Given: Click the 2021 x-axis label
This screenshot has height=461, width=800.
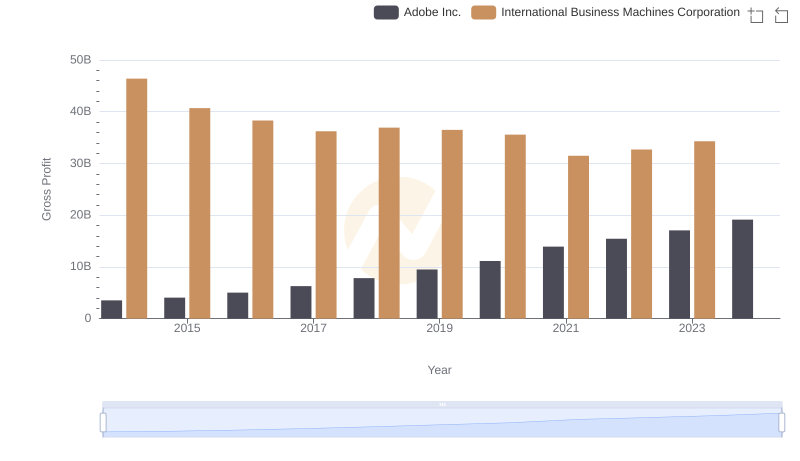Looking at the screenshot, I should point(566,328).
